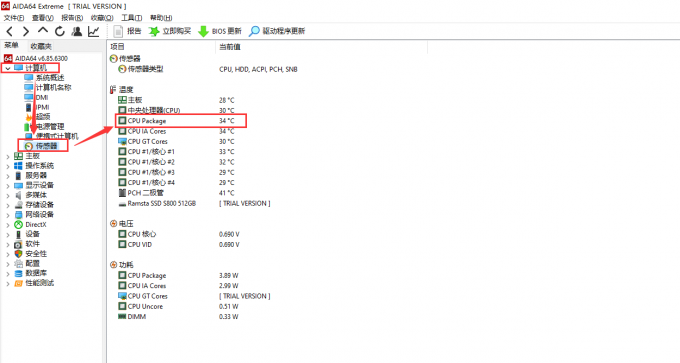
Task: Click the 项目 column header
Action: 161,46
